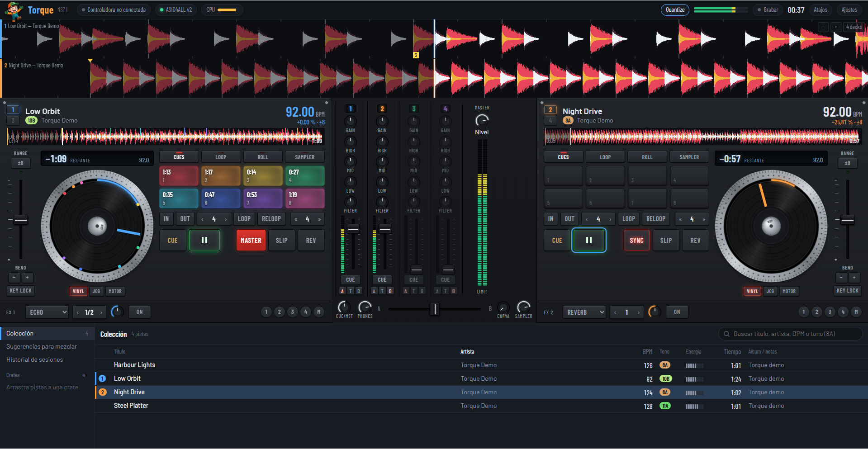
Task: Open the Atajos shortcuts button
Action: click(821, 10)
